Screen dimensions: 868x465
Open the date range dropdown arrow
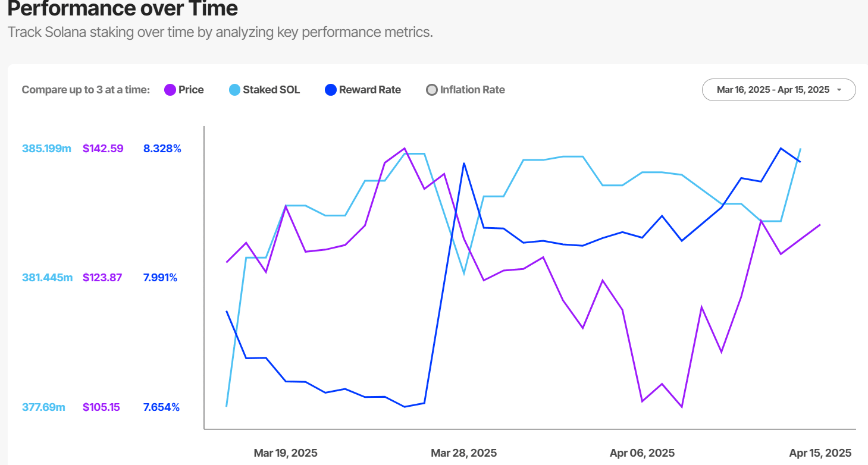tap(839, 90)
